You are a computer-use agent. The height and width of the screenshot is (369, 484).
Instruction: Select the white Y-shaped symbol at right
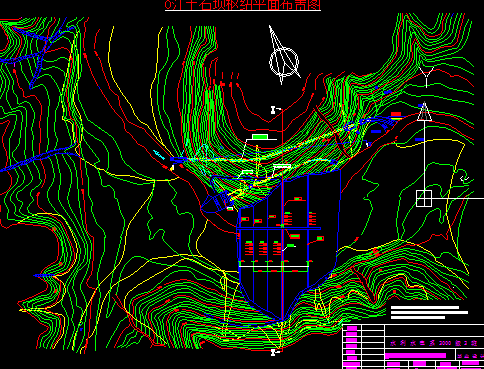pos(426,76)
